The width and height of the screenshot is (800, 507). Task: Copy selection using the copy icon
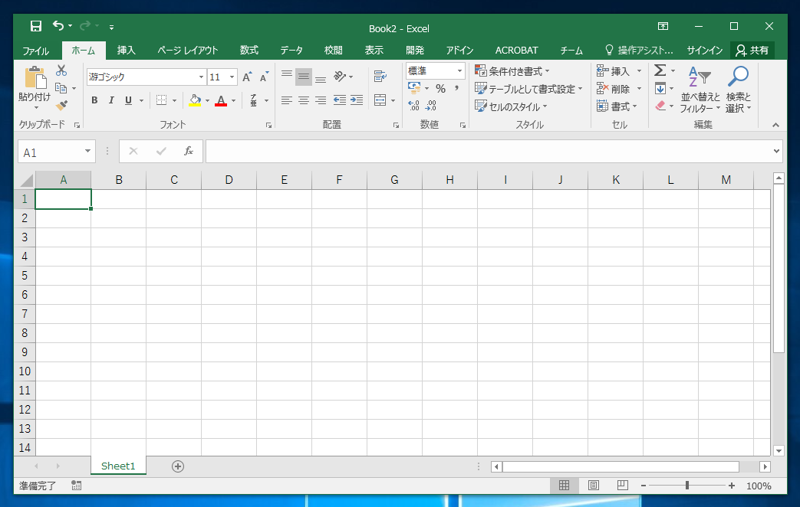(61, 88)
